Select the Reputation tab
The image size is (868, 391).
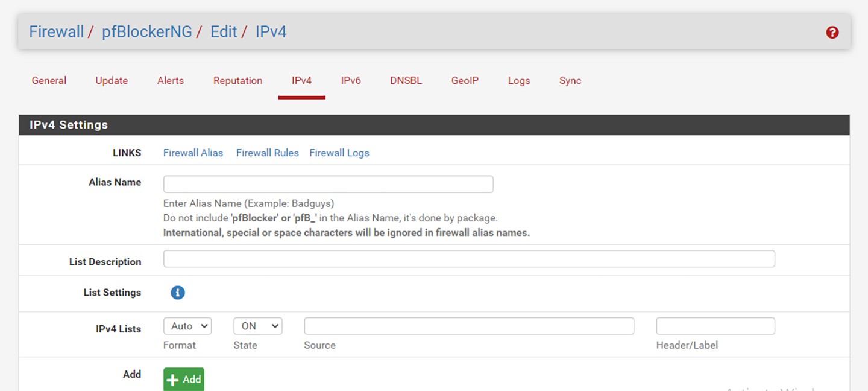[237, 81]
